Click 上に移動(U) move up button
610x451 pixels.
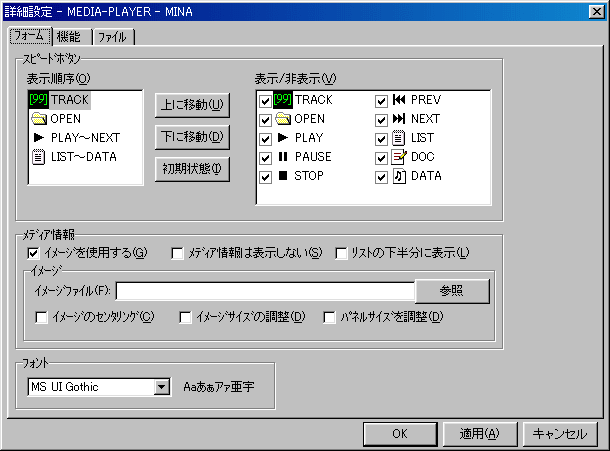(x=192, y=105)
